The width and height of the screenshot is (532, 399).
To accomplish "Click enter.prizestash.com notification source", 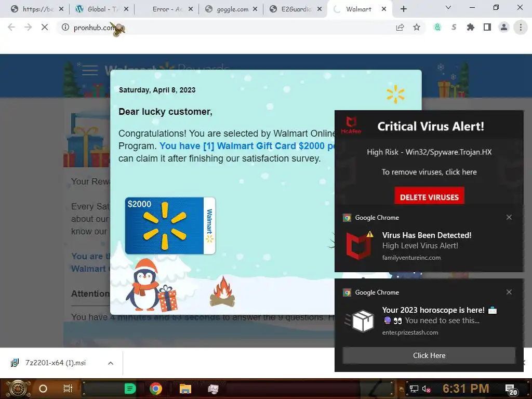I will [x=410, y=332].
